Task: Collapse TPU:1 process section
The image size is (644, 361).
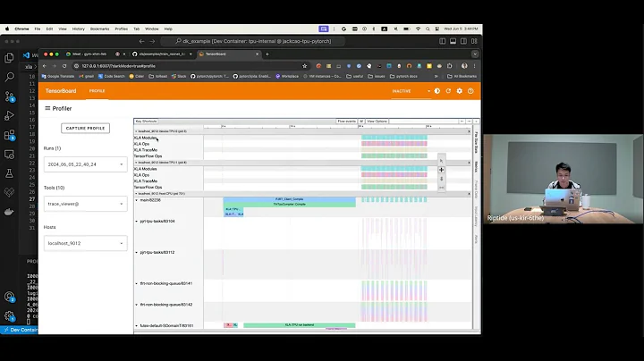Action: tap(136, 163)
